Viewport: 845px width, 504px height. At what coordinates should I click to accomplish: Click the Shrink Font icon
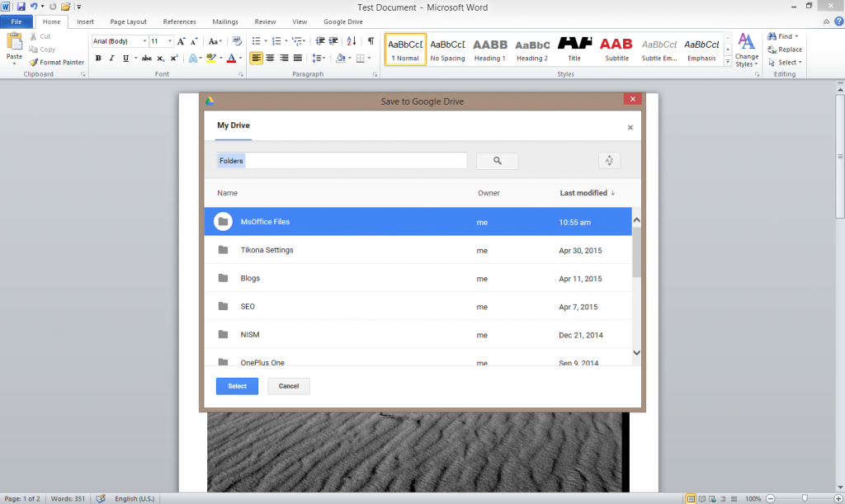[x=194, y=41]
